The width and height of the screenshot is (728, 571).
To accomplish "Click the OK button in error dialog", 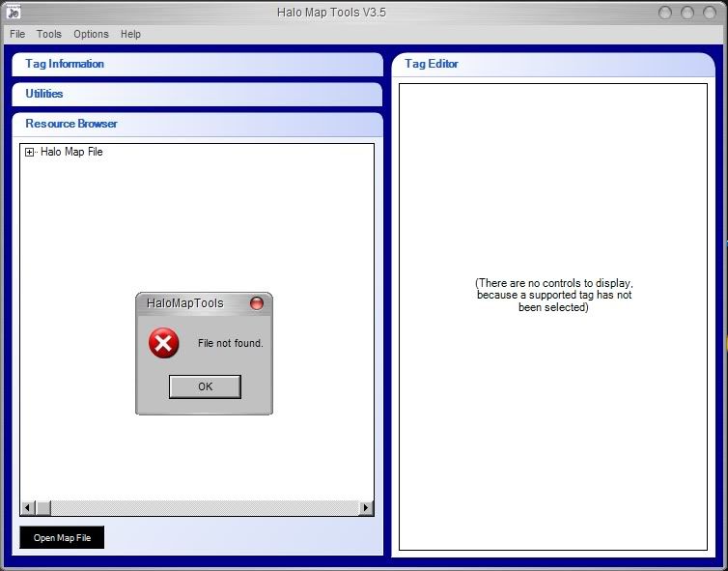I will point(205,386).
